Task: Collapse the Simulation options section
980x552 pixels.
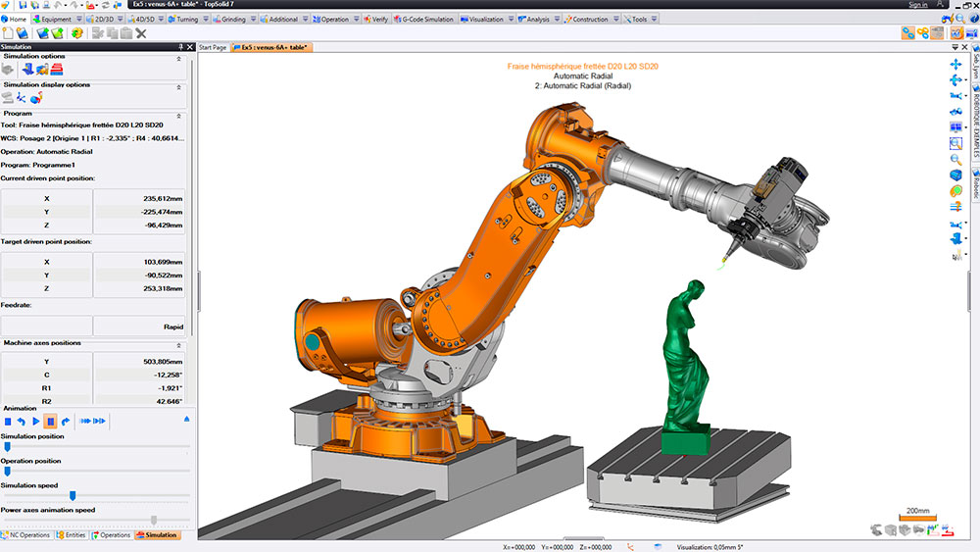Action: point(178,59)
